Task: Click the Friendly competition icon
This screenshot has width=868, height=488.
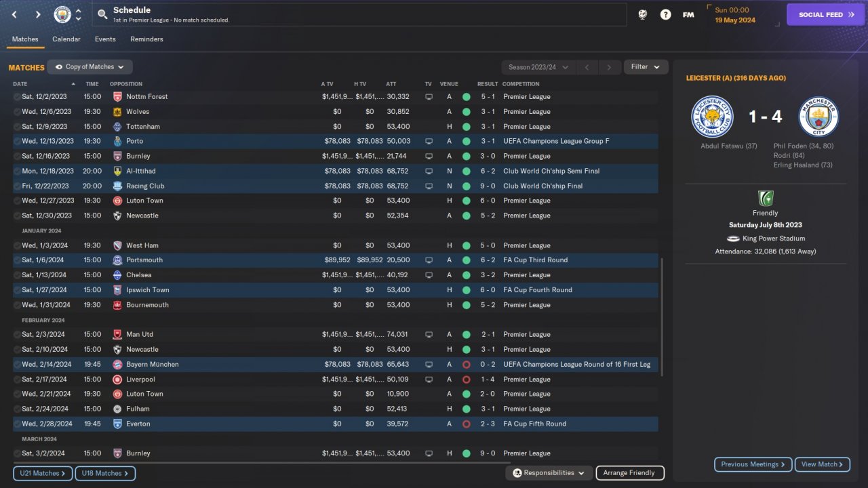Action: click(766, 199)
